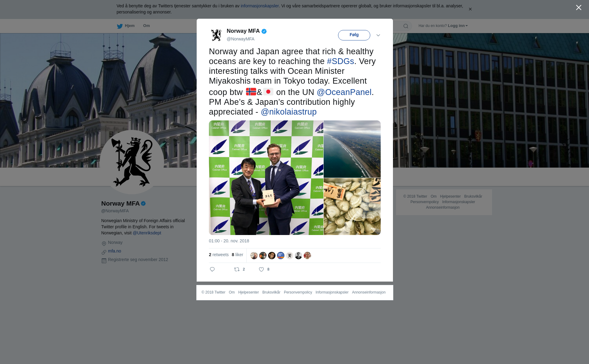Screen dimensions: 589x364
Task: Click the search magnifier icon
Action: coord(406,26)
